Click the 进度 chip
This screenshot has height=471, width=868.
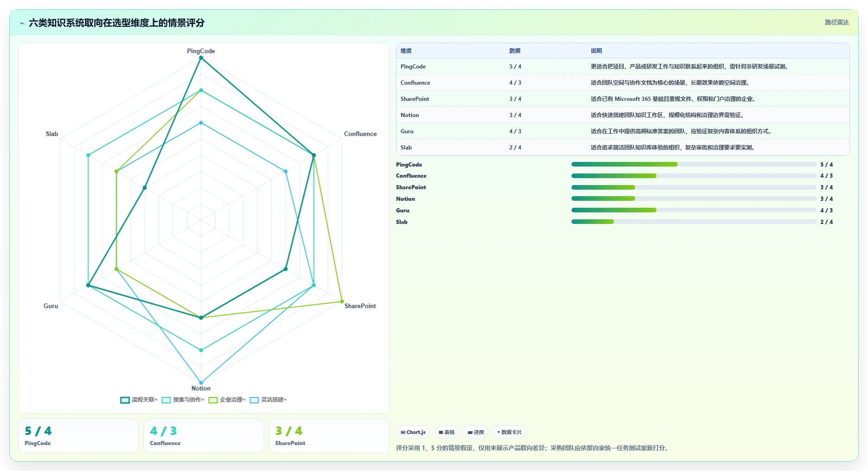coord(476,432)
